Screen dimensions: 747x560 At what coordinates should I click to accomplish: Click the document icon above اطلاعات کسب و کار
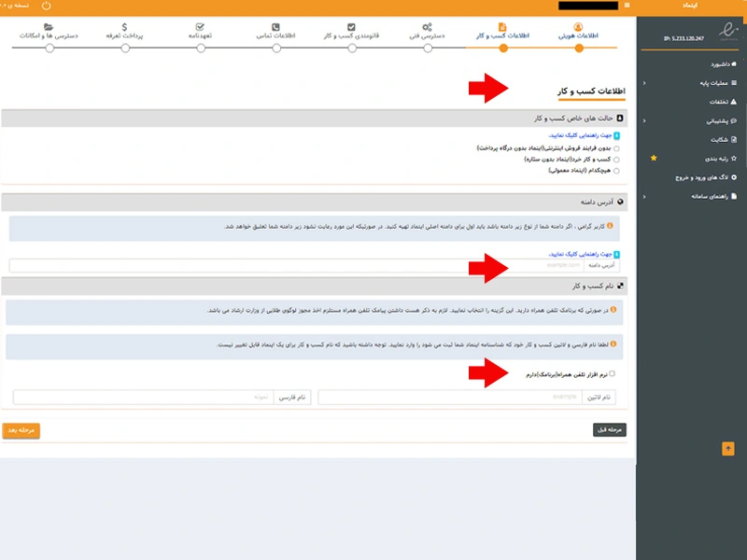click(502, 27)
